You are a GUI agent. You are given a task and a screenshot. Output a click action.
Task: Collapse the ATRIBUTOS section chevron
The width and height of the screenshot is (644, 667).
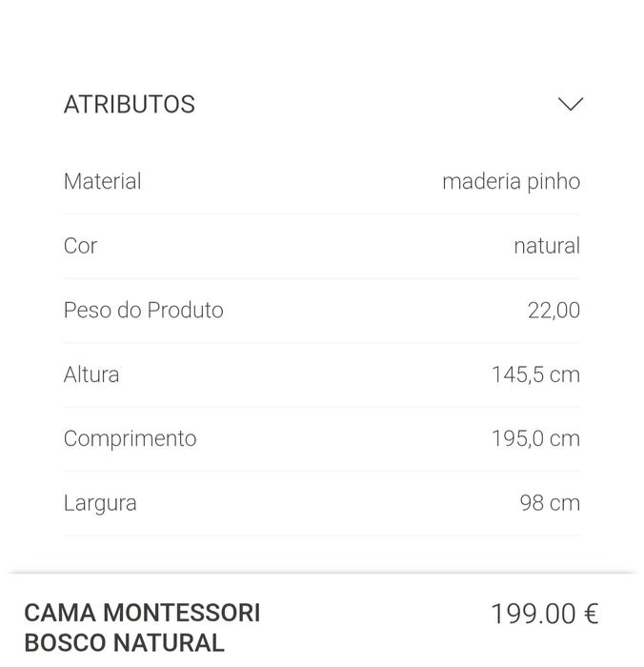tap(570, 104)
